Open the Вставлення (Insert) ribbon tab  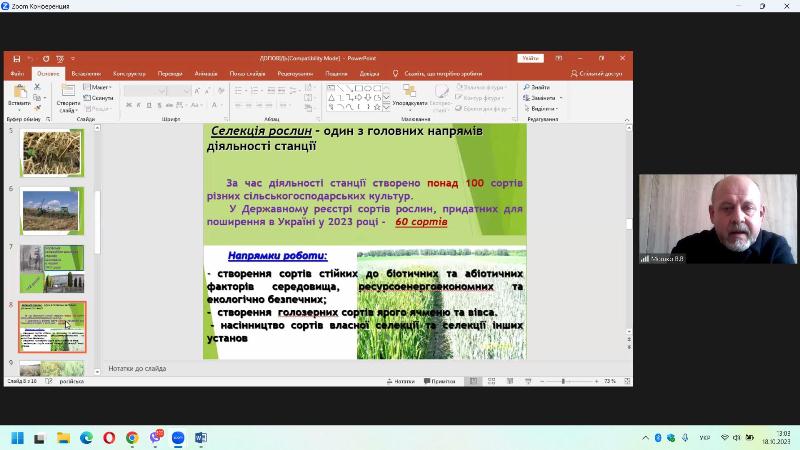click(x=86, y=73)
